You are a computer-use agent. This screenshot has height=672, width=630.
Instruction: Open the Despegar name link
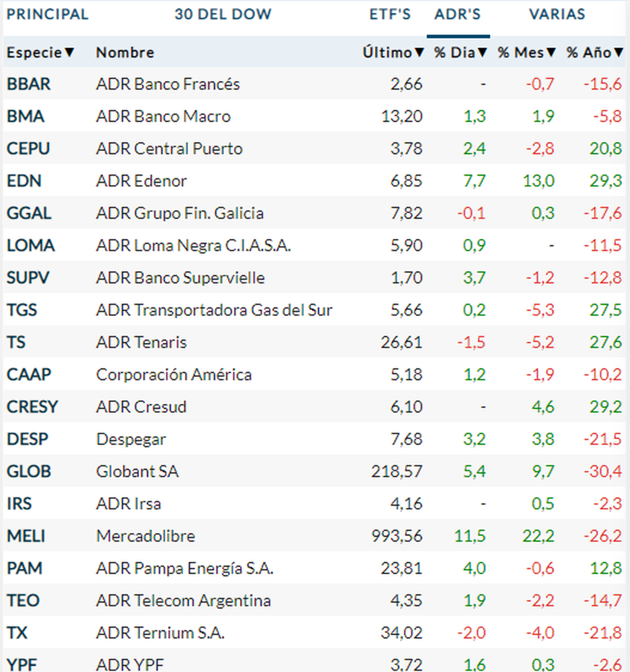click(131, 439)
